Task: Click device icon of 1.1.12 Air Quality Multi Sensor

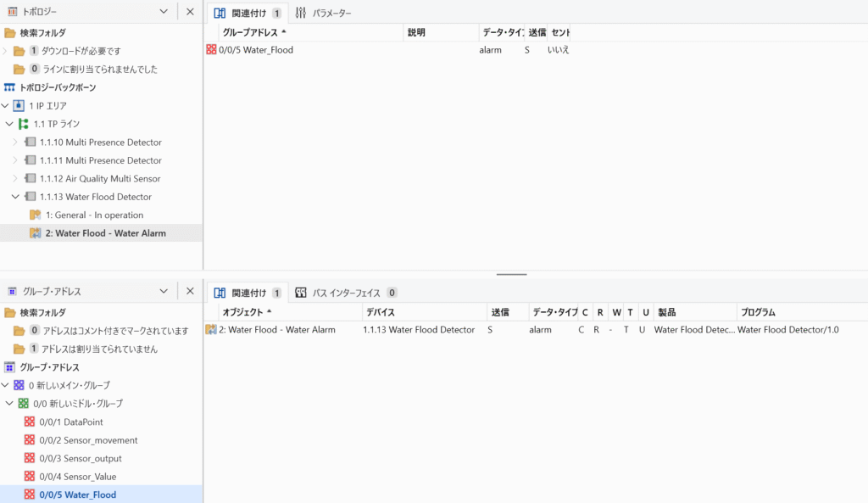Action: click(x=30, y=178)
